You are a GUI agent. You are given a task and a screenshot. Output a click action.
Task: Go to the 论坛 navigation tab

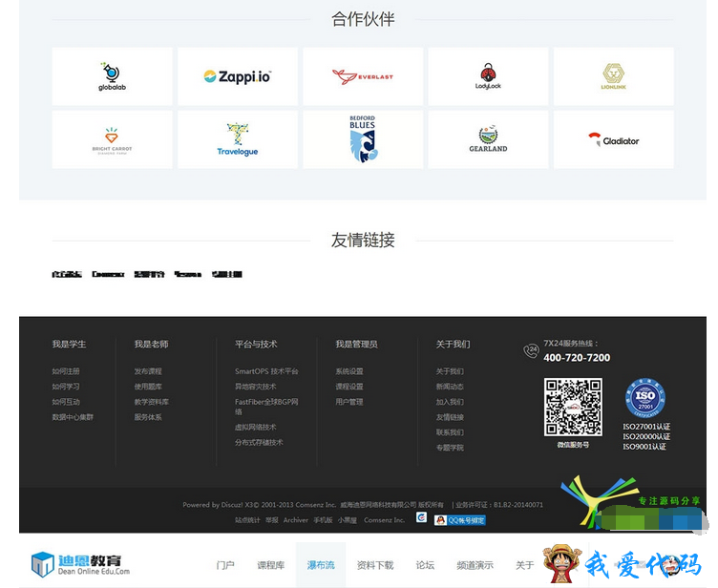pos(425,565)
